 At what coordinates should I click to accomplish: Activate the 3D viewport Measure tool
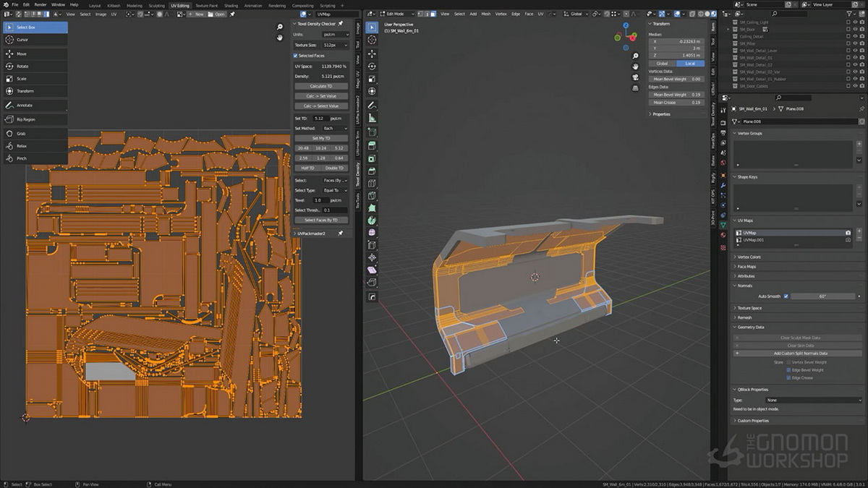pyautogui.click(x=372, y=118)
